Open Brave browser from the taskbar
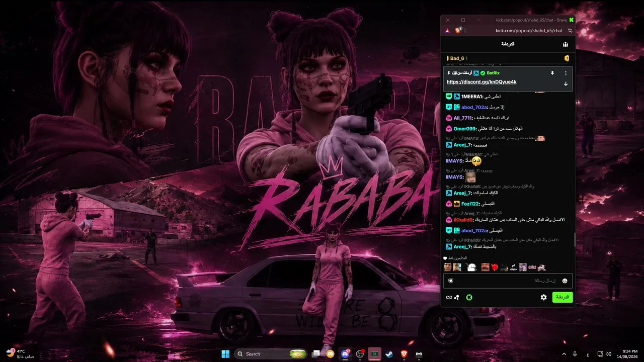The height and width of the screenshot is (362, 644). [404, 354]
